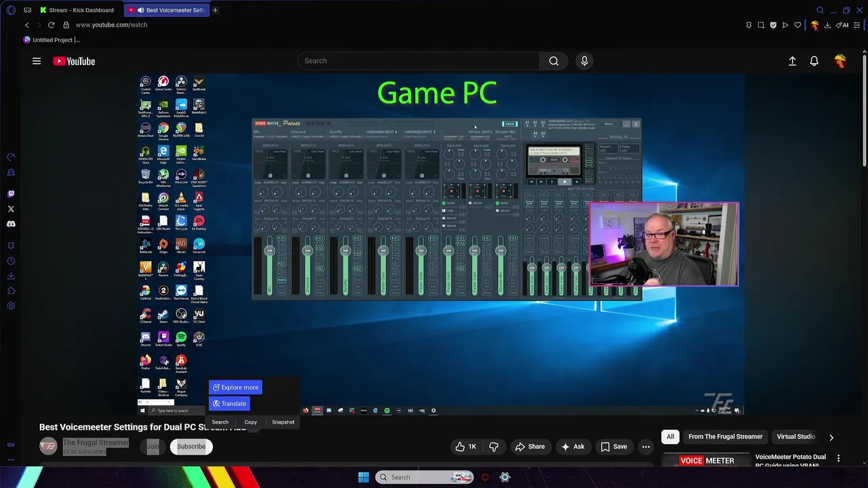Open the YouTube account avatar menu

pyautogui.click(x=840, y=61)
